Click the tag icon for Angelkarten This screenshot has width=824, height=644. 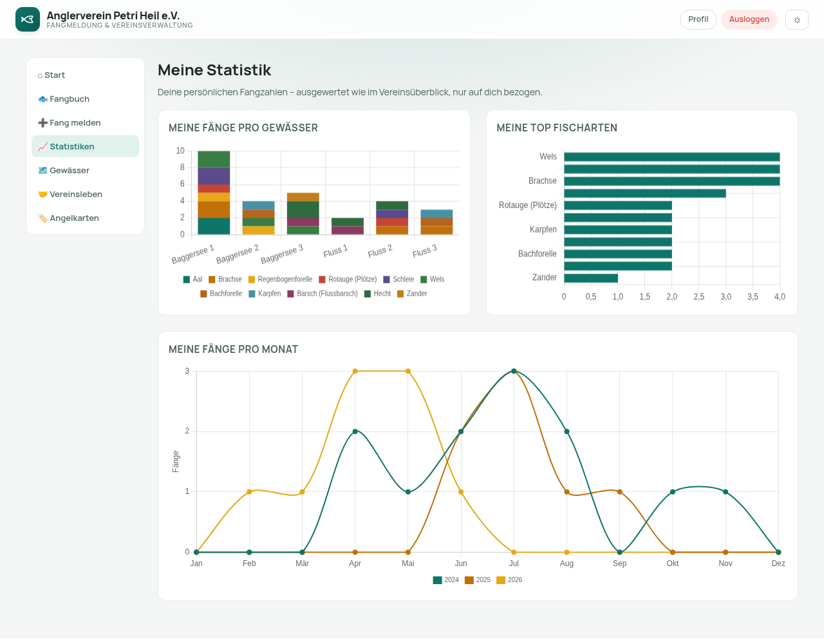[42, 218]
